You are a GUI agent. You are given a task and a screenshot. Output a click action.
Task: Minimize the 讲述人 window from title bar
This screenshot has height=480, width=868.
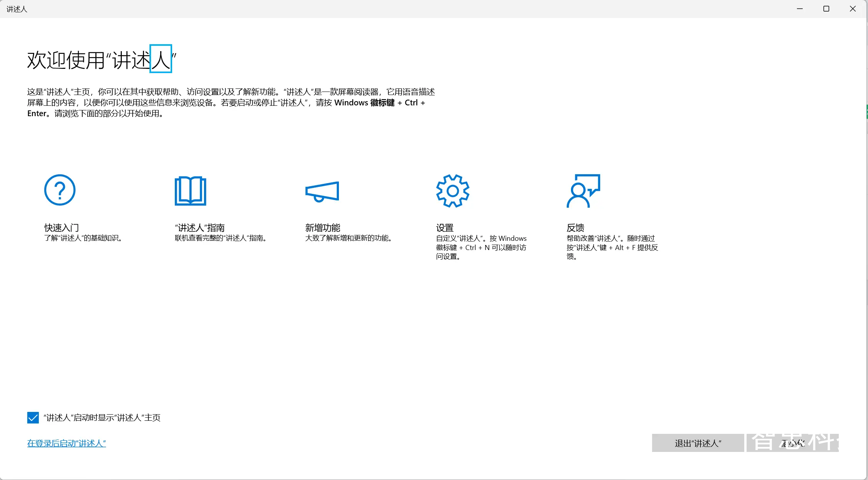[x=800, y=8]
